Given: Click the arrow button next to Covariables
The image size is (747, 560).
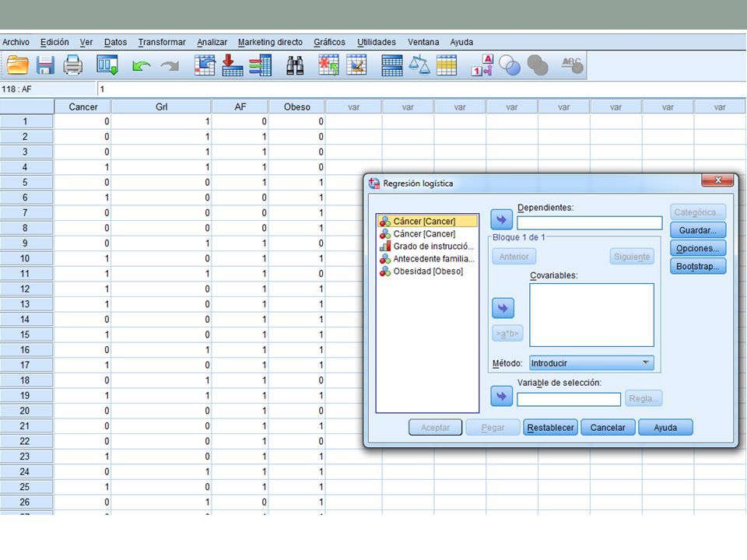Looking at the screenshot, I should (503, 308).
